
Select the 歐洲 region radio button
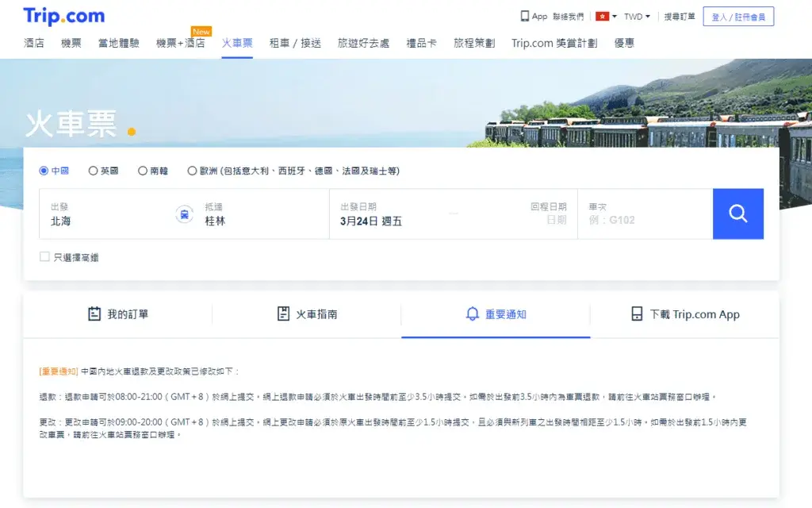coord(192,171)
